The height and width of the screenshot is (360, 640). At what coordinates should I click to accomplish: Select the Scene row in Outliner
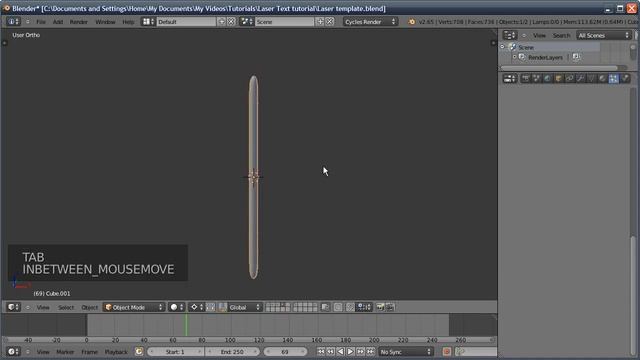click(x=550, y=47)
